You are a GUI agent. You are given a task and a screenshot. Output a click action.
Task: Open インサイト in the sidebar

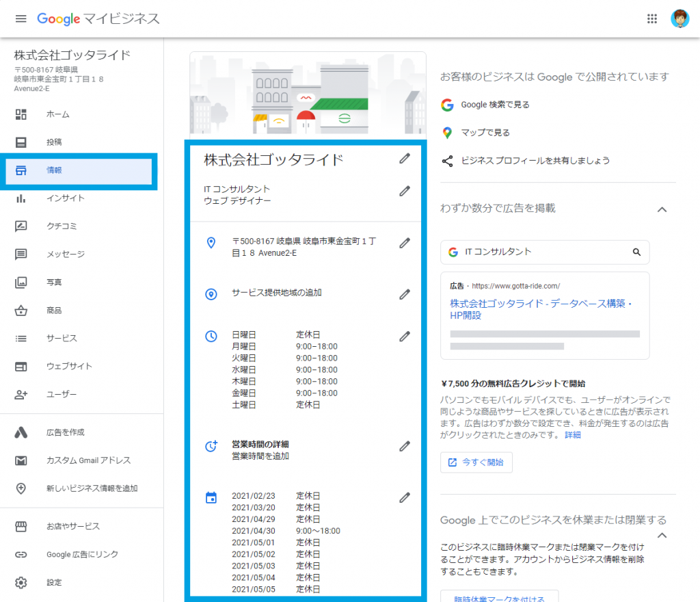(x=66, y=198)
